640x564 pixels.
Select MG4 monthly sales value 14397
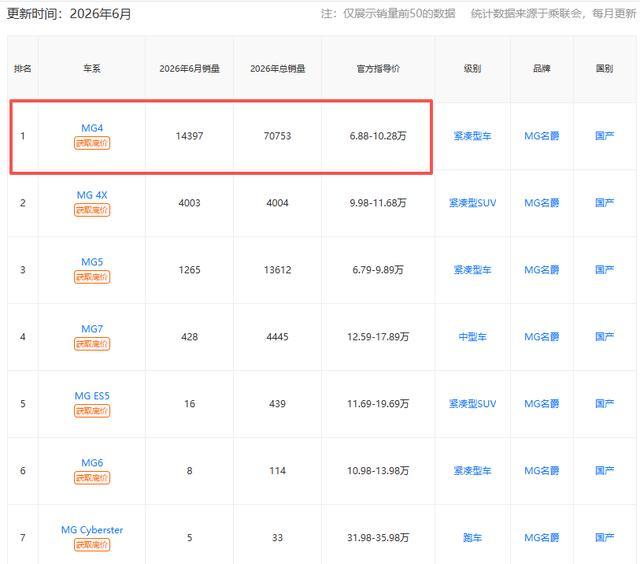coord(189,136)
